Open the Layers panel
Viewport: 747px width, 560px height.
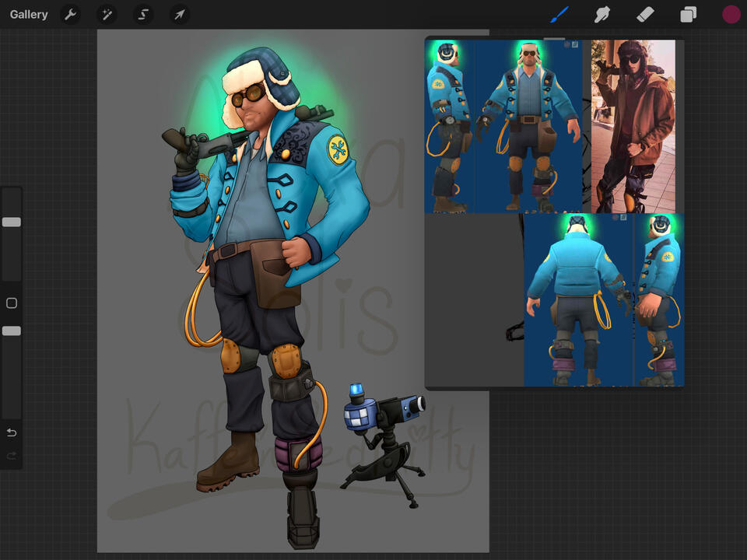point(689,14)
